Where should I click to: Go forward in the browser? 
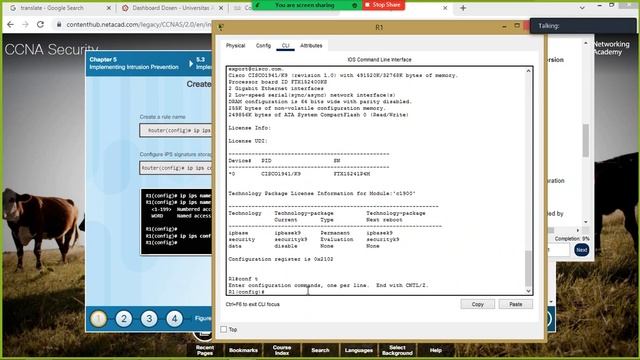point(25,24)
